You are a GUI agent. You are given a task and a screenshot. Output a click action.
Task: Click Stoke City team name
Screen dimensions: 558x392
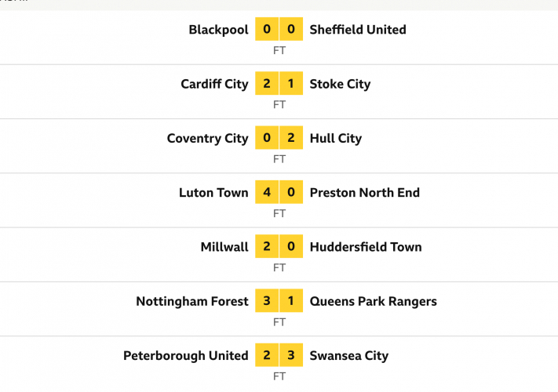[x=340, y=84]
